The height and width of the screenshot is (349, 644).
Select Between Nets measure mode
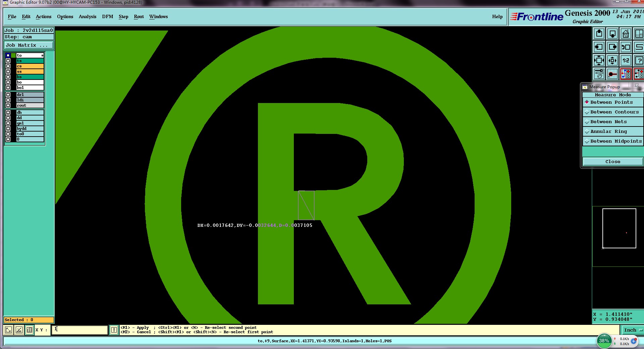coord(613,122)
